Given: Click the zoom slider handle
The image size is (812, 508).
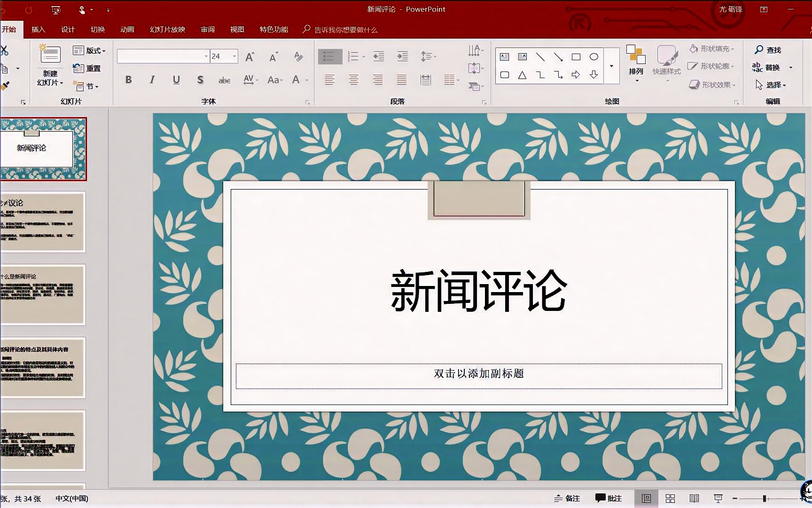Looking at the screenshot, I should tap(765, 498).
